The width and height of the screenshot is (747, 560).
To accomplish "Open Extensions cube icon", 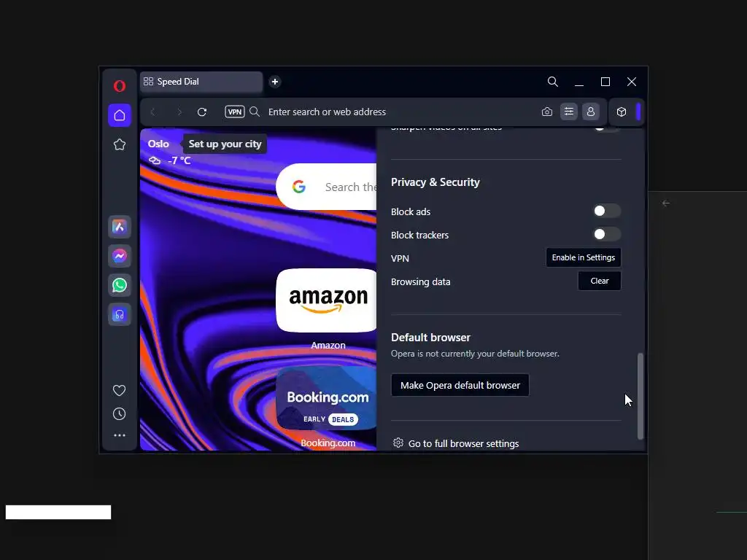I will pos(622,112).
